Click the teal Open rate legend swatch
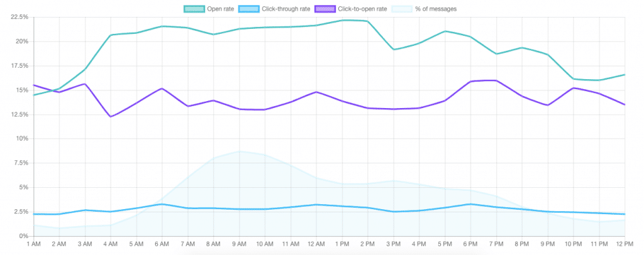 pos(196,8)
